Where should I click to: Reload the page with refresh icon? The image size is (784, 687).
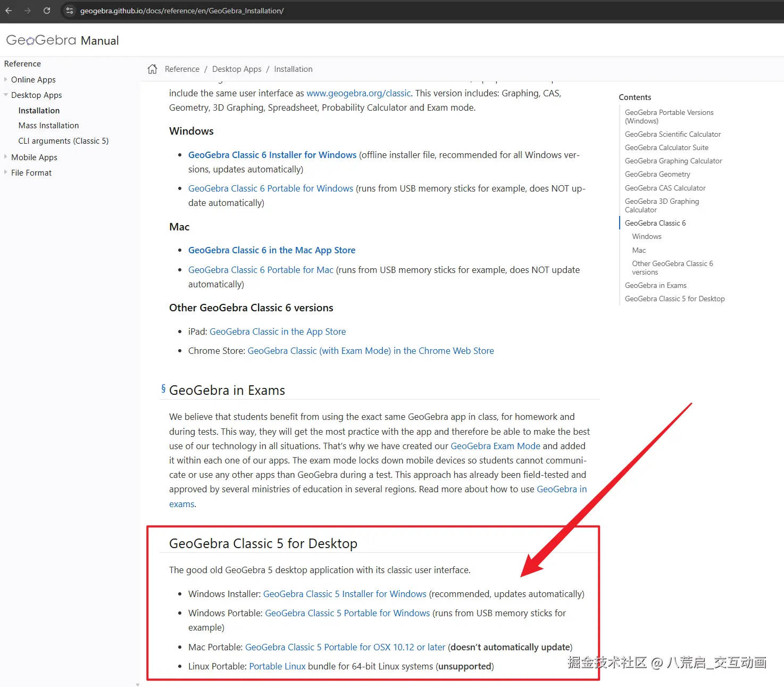pos(47,11)
